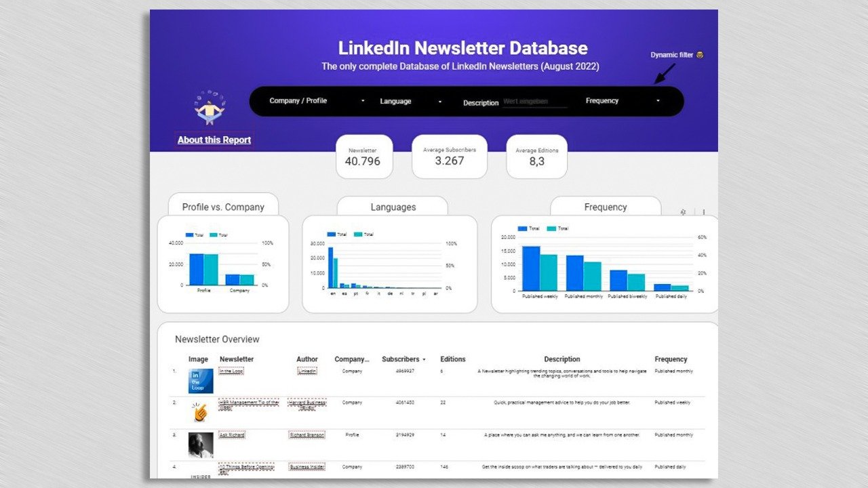Sort the table by Subscribers column header

pos(403,359)
